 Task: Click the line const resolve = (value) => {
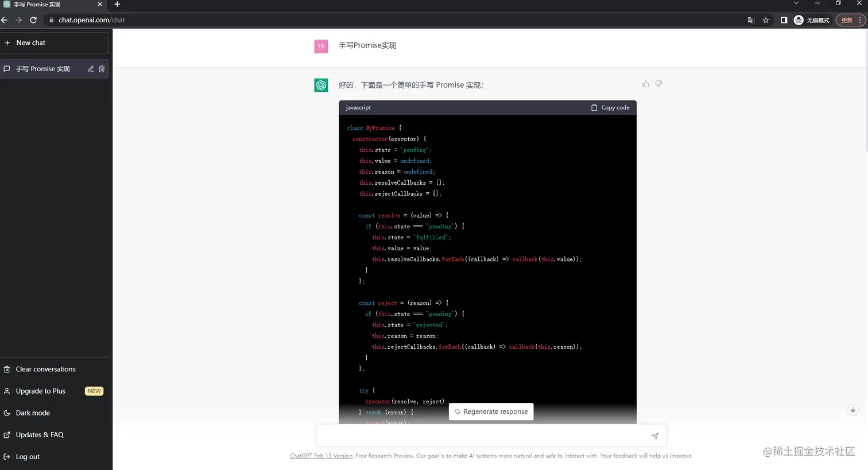(x=404, y=215)
